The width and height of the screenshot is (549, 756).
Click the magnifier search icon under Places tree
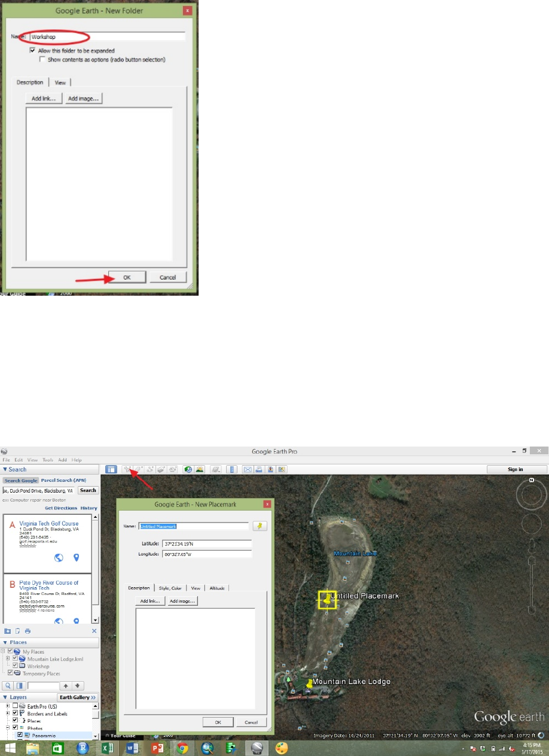click(8, 685)
